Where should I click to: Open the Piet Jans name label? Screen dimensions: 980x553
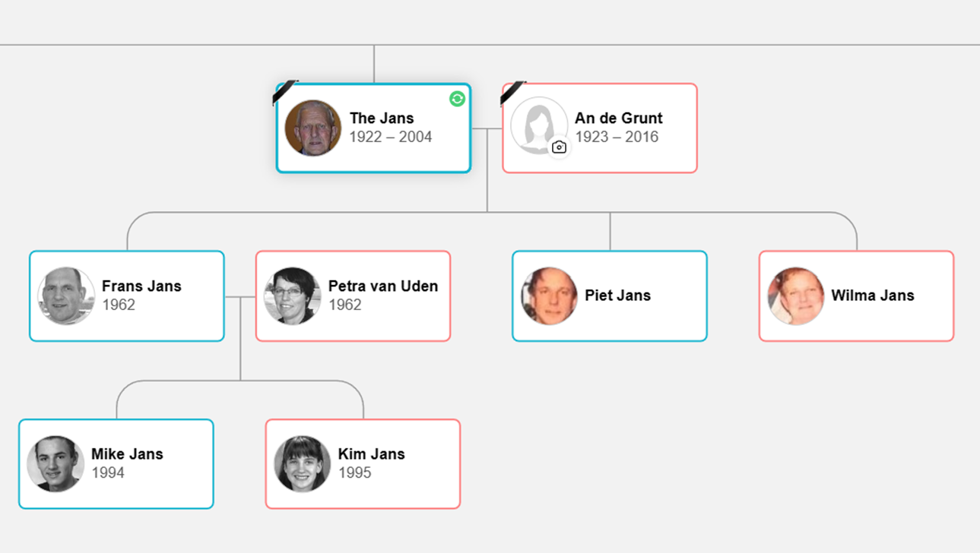pos(617,295)
